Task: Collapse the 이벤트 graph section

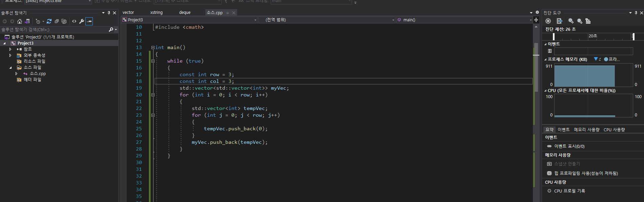Action: coord(545,44)
